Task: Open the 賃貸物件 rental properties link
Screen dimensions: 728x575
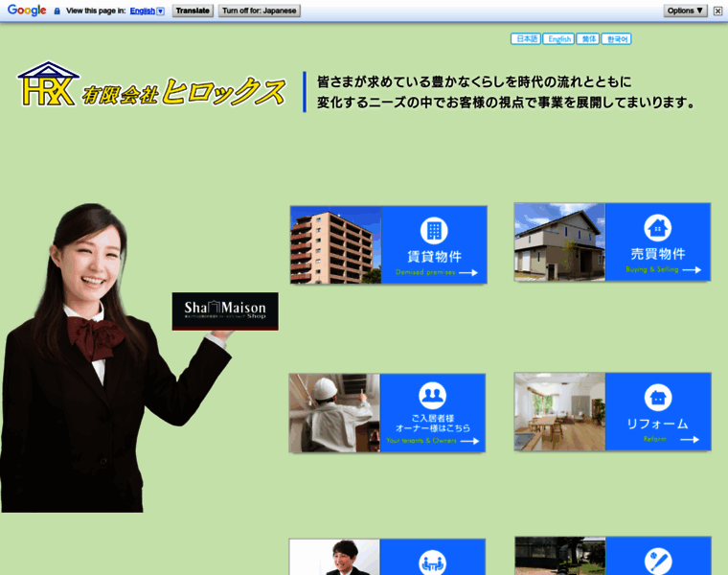Action: [x=435, y=256]
